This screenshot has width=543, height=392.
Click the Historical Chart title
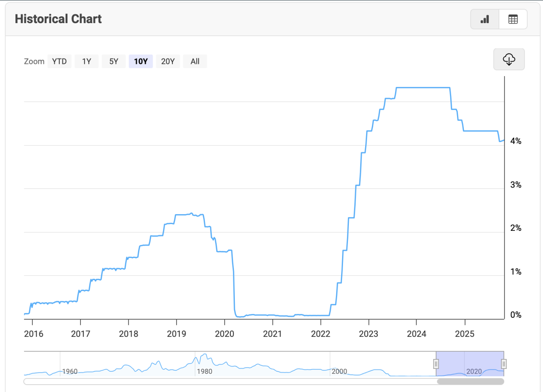(x=58, y=19)
